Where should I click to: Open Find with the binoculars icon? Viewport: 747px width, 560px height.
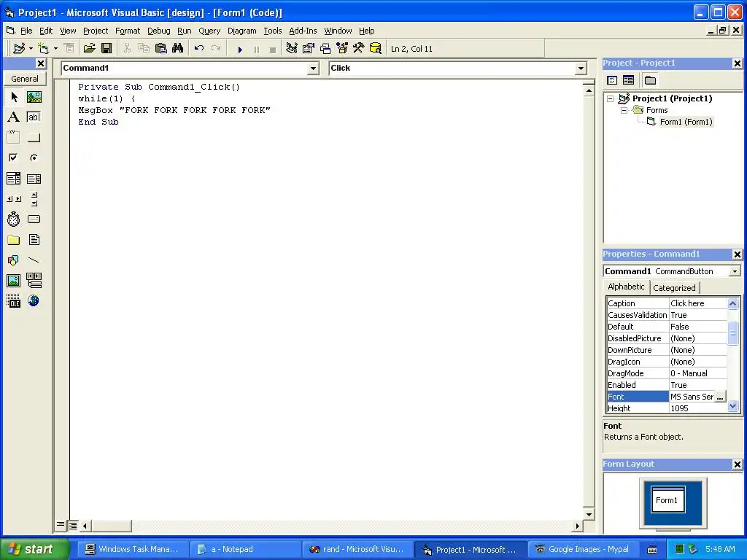pos(178,49)
